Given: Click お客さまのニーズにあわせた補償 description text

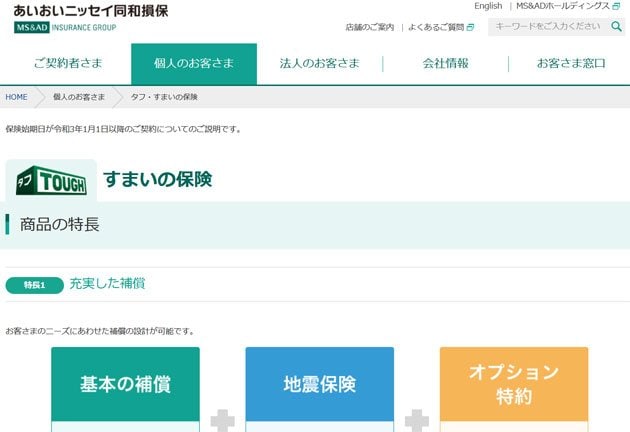Looking at the screenshot, I should click(100, 332).
